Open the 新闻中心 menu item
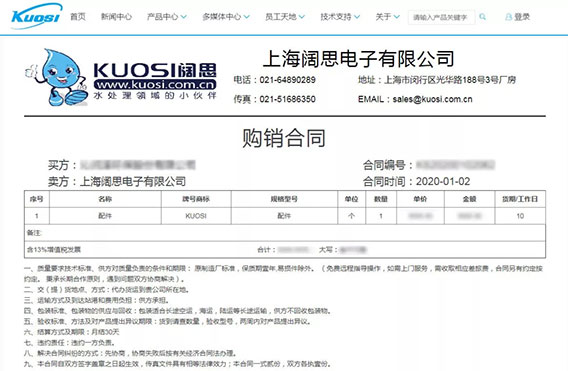Image resolution: width=568 pixels, height=371 pixels. click(116, 17)
